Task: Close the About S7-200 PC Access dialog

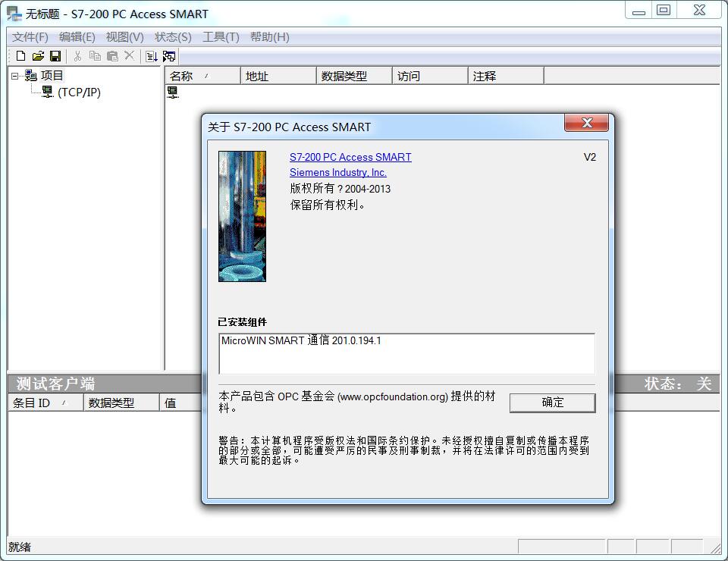Action: pos(587,123)
